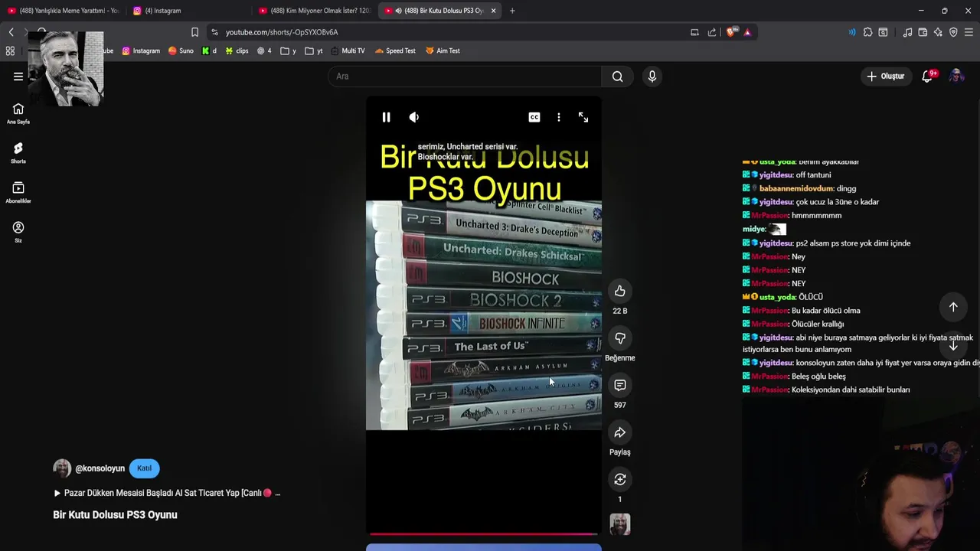Open a new browser tab

(x=512, y=11)
